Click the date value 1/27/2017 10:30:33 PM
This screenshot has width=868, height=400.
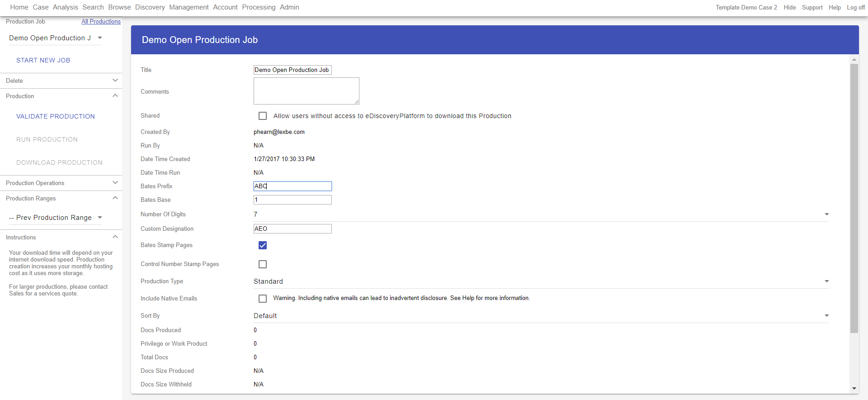tap(284, 159)
